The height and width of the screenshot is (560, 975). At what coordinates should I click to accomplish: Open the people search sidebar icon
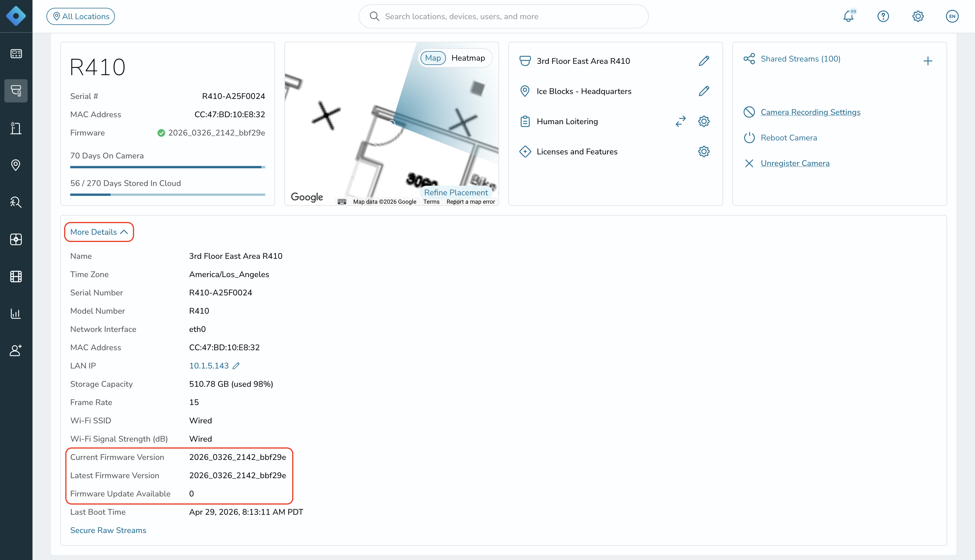click(16, 202)
